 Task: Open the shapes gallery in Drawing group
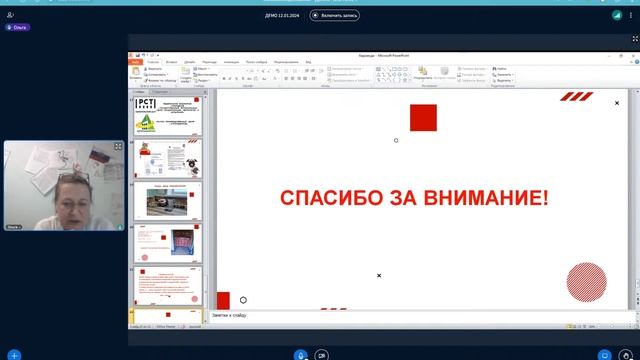click(x=394, y=75)
